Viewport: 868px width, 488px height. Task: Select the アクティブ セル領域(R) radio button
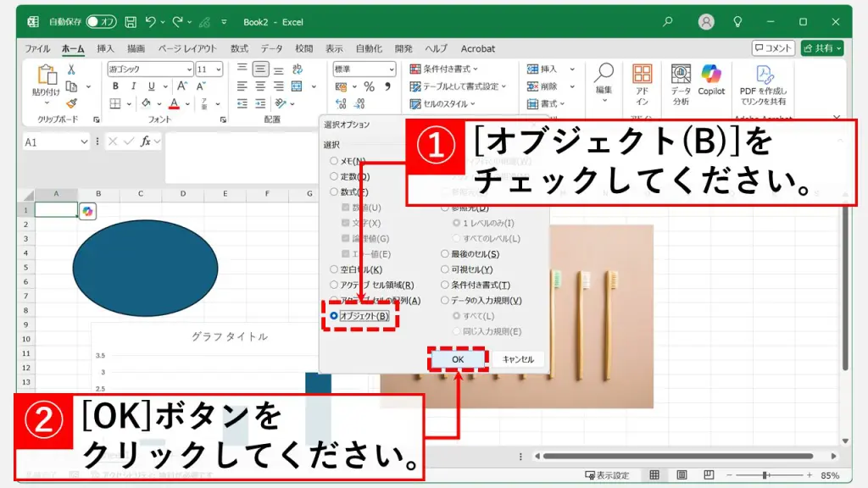334,285
